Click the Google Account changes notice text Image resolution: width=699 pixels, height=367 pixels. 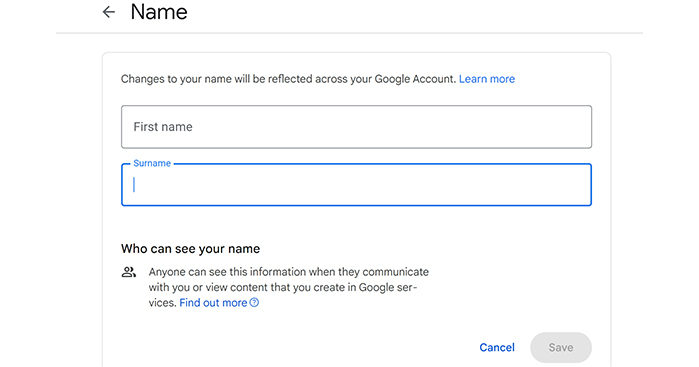(288, 79)
